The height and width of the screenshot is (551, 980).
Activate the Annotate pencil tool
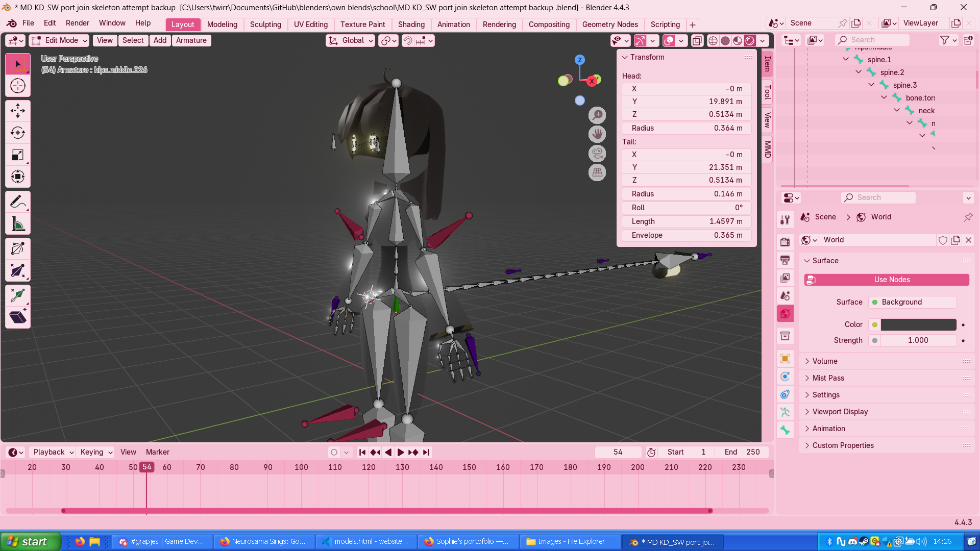18,202
